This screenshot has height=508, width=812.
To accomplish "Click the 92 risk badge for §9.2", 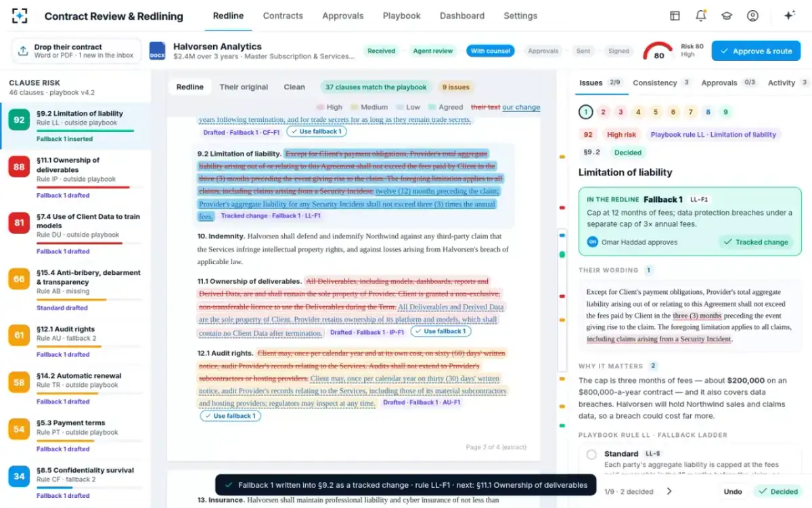I will (19, 121).
